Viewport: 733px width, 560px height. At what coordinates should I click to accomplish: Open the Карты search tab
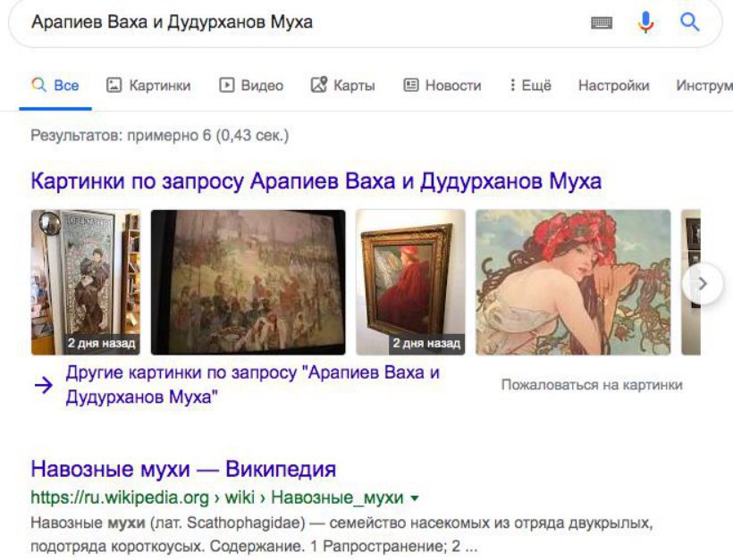point(342,86)
